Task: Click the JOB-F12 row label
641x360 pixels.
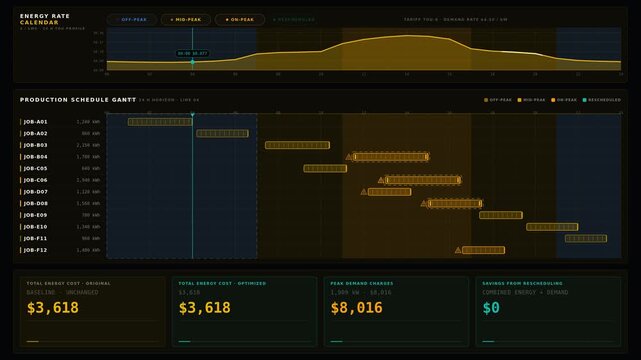Action: (35, 250)
